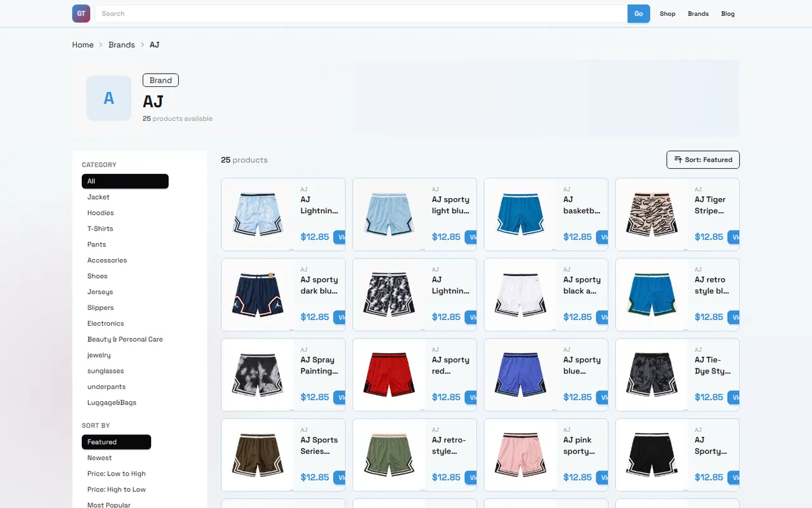Screen dimensions: 812x508
Task: Filter by Accessories category
Action: click(107, 260)
